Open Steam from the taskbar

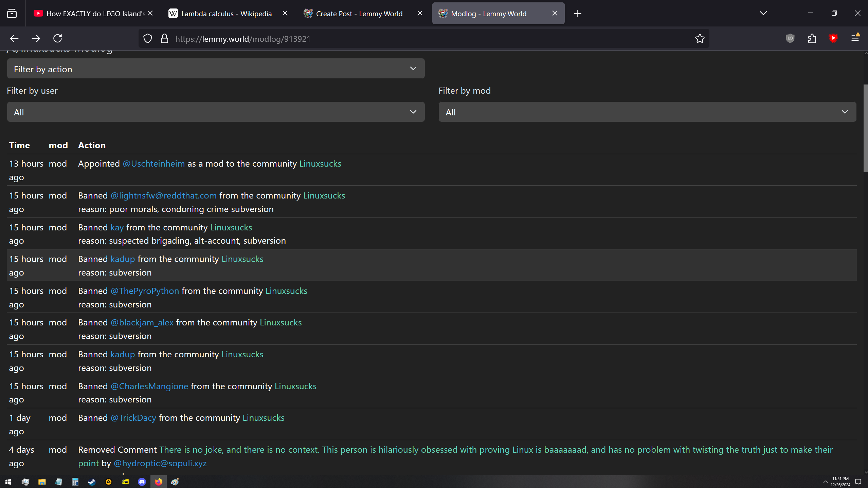point(92,482)
